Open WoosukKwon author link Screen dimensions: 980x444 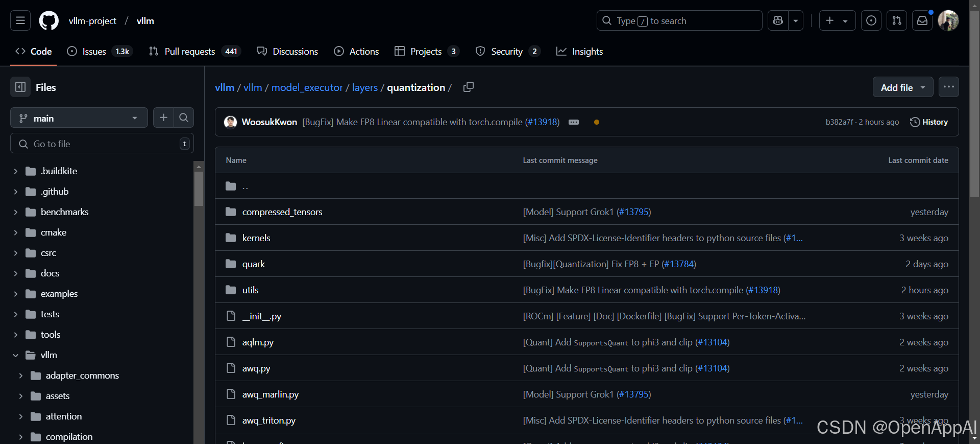click(x=269, y=122)
